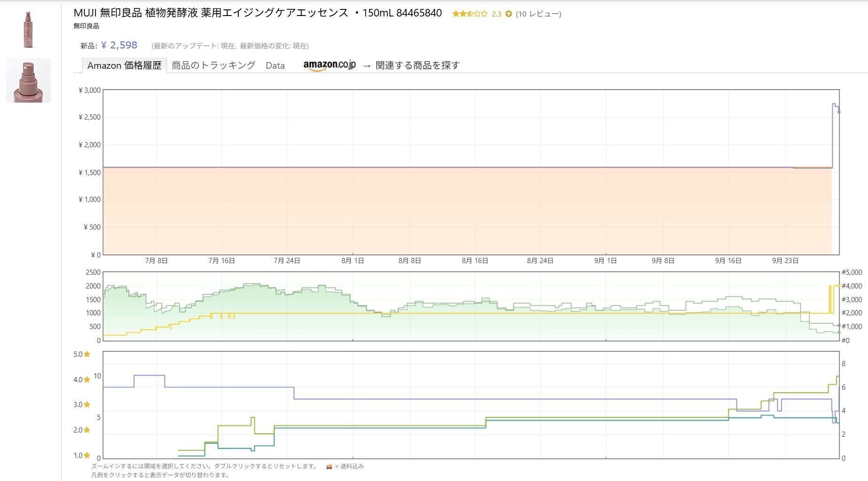The image size is (868, 481).
Task: Click the 新品: price label
Action: click(x=89, y=46)
